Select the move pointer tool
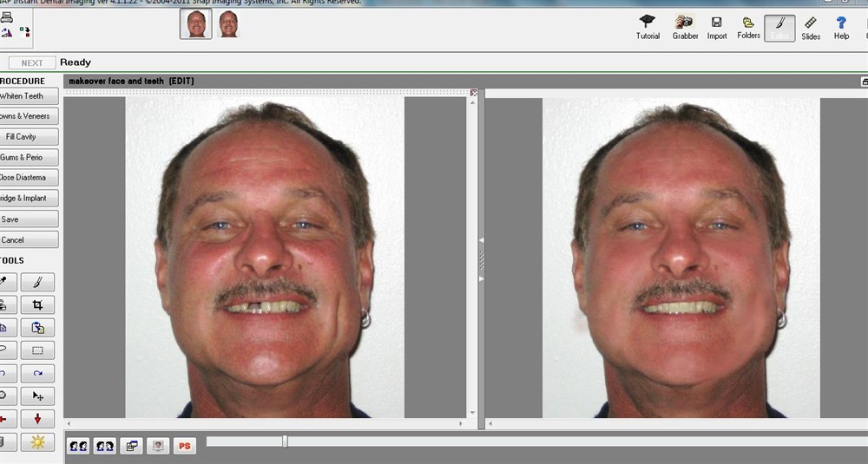This screenshot has width=868, height=464. click(x=37, y=396)
